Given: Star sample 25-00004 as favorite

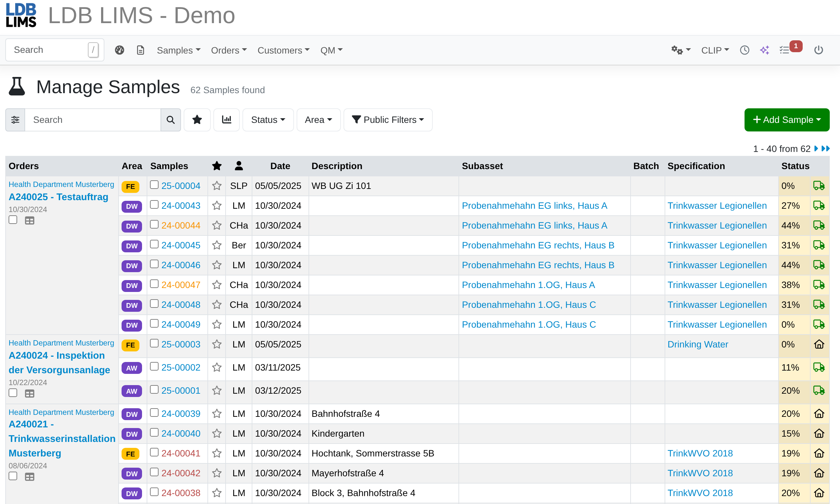Looking at the screenshot, I should (x=217, y=186).
